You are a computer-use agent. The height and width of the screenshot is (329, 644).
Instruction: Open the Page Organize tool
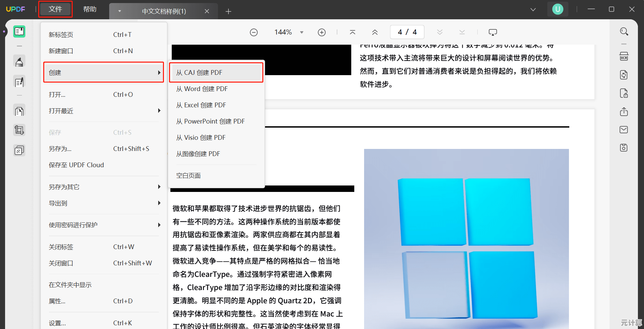click(19, 110)
